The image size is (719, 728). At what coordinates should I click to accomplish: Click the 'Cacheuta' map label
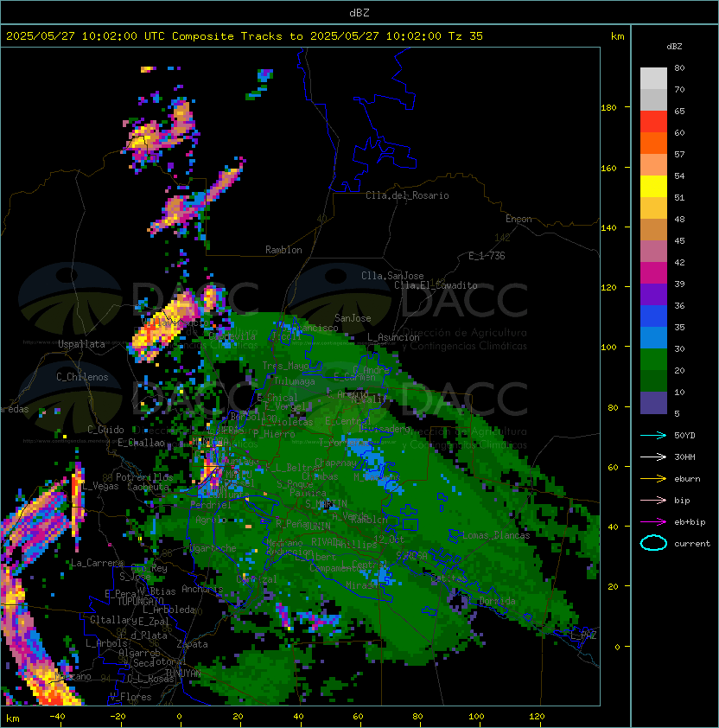point(148,487)
